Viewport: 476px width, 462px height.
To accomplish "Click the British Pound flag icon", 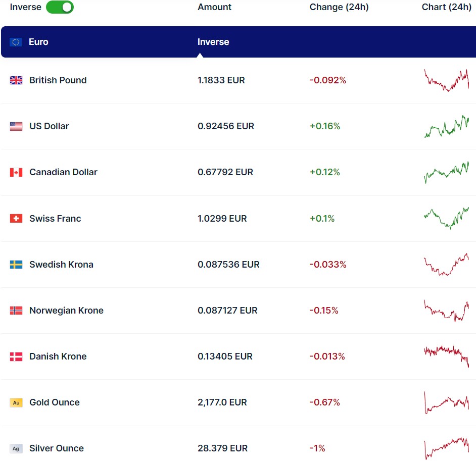I will click(x=16, y=80).
